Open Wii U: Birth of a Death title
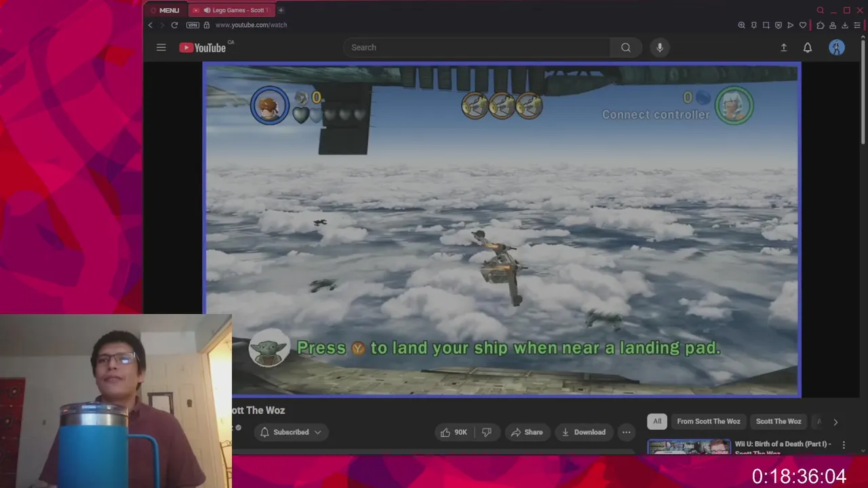The height and width of the screenshot is (488, 868). [x=783, y=447]
